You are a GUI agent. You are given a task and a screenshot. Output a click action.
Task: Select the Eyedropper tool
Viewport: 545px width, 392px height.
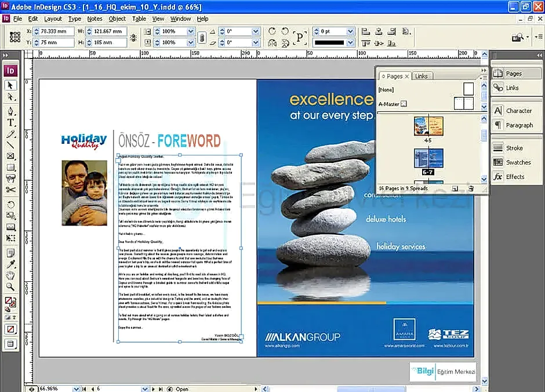point(10,264)
